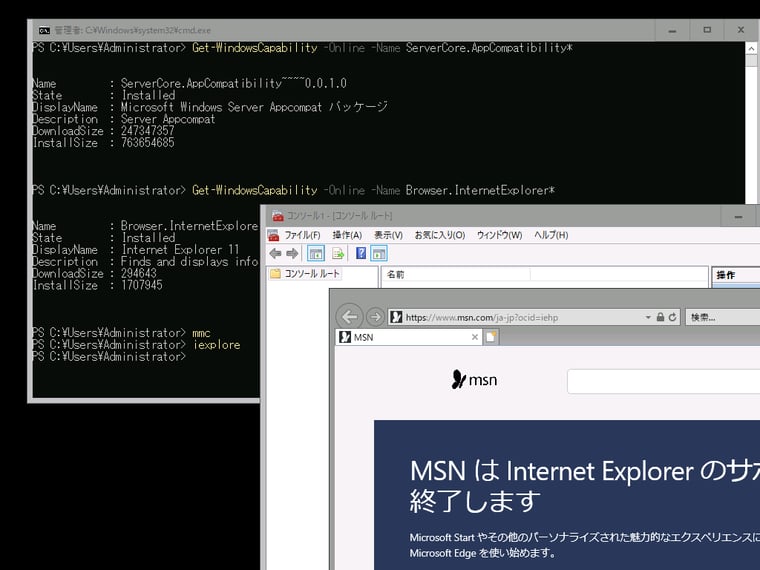This screenshot has height=570, width=760.
Task: Click the MMC title bar toolbox icon
Action: [x=278, y=216]
